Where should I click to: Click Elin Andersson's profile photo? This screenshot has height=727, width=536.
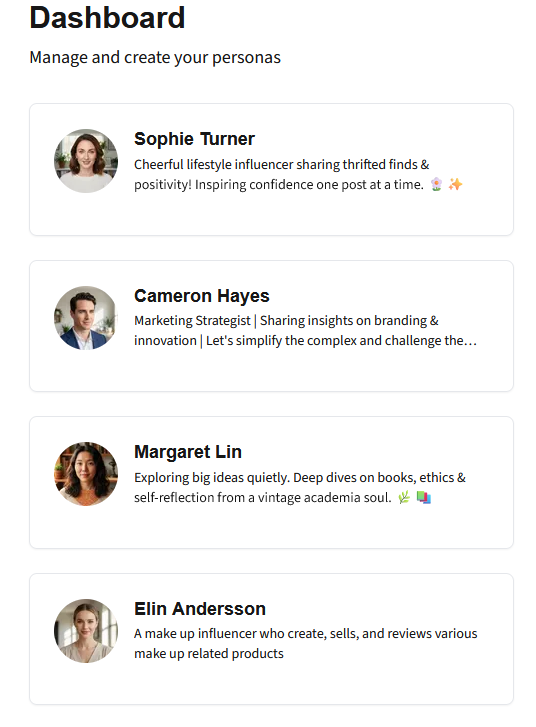[x=86, y=631]
